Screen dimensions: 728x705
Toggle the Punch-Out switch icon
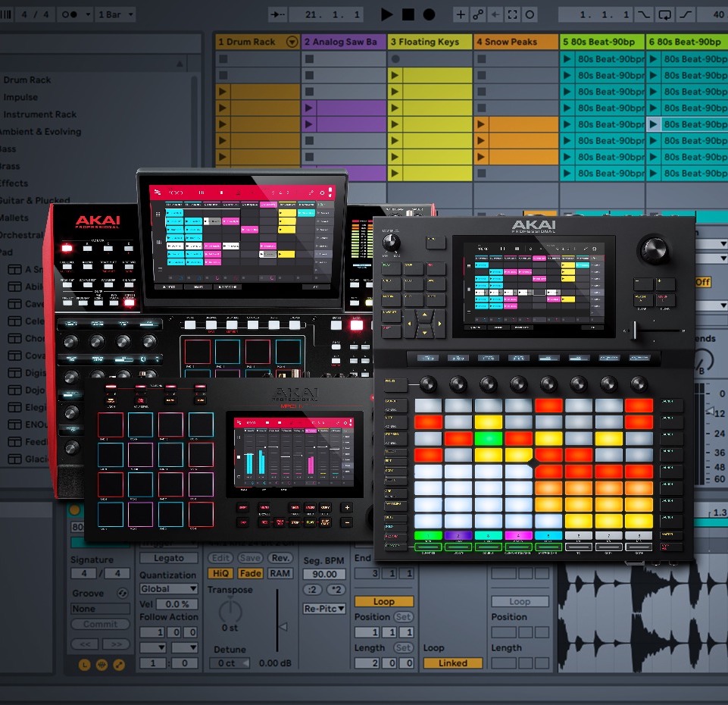tap(686, 14)
